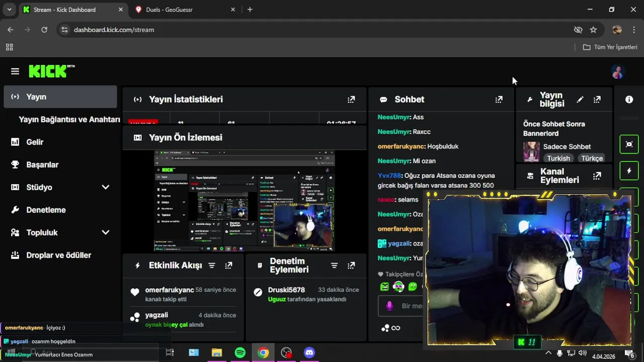The width and height of the screenshot is (644, 362).
Task: Click Sadece Sohbet category thumbnail
Action: click(x=531, y=152)
